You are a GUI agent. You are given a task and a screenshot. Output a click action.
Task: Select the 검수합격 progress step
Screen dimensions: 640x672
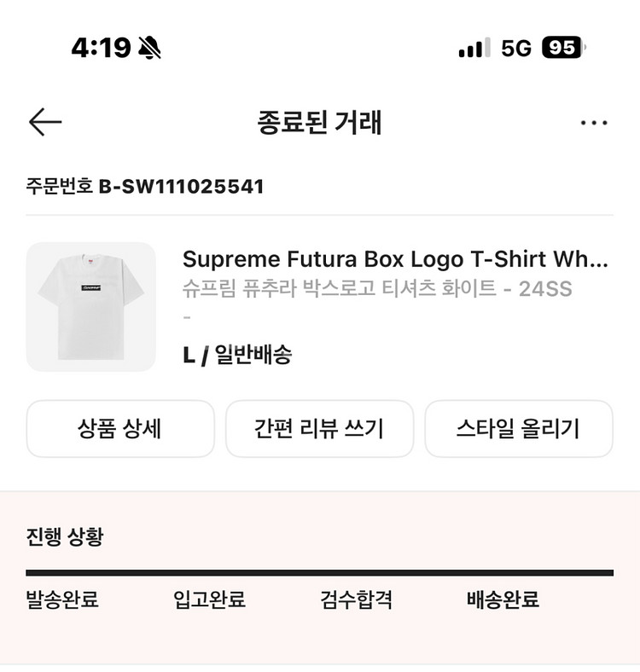[x=356, y=600]
